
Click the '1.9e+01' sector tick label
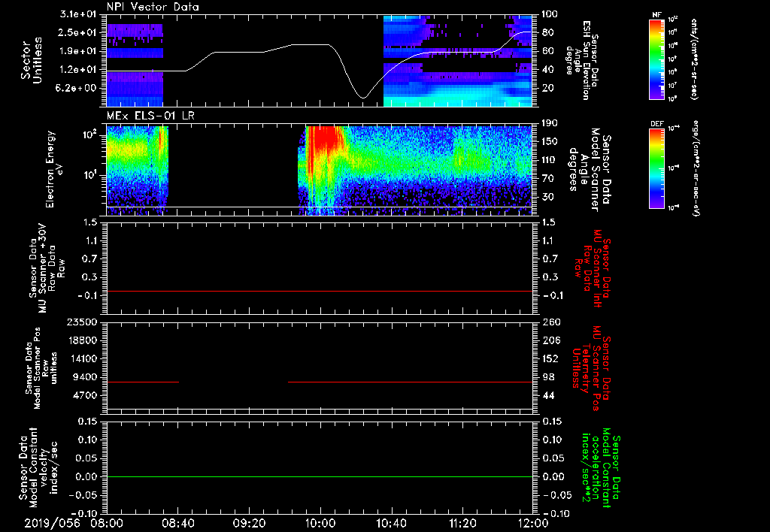(78, 51)
